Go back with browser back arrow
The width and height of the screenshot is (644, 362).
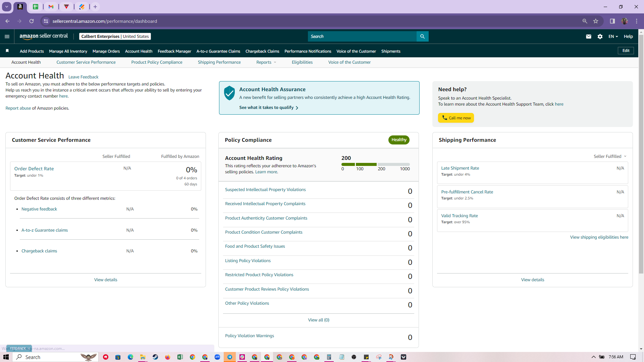(x=7, y=21)
